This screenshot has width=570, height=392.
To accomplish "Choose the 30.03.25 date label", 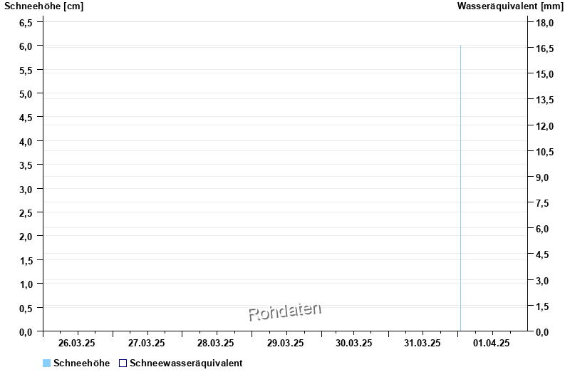I will pos(355,343).
